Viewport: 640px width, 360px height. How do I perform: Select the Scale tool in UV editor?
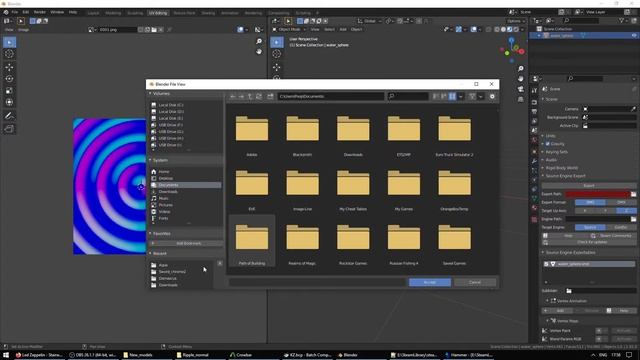9,91
